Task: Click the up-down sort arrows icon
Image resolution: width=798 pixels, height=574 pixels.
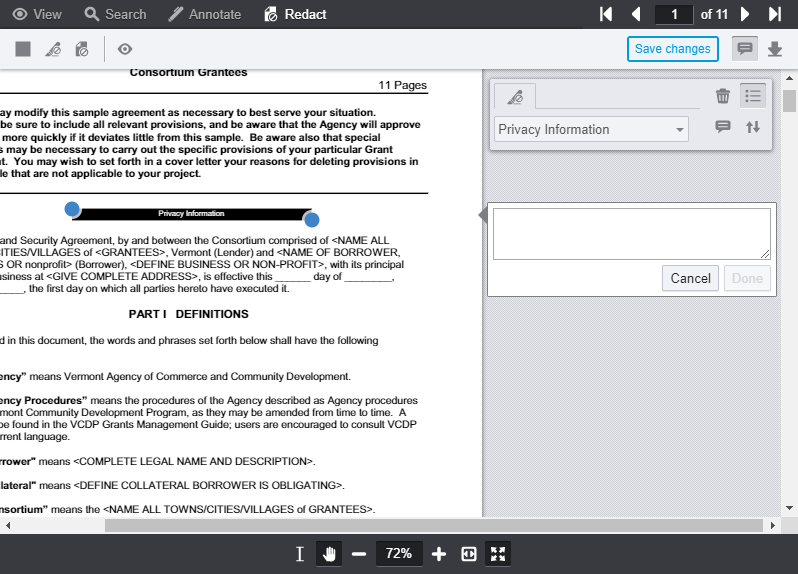Action: [753, 127]
